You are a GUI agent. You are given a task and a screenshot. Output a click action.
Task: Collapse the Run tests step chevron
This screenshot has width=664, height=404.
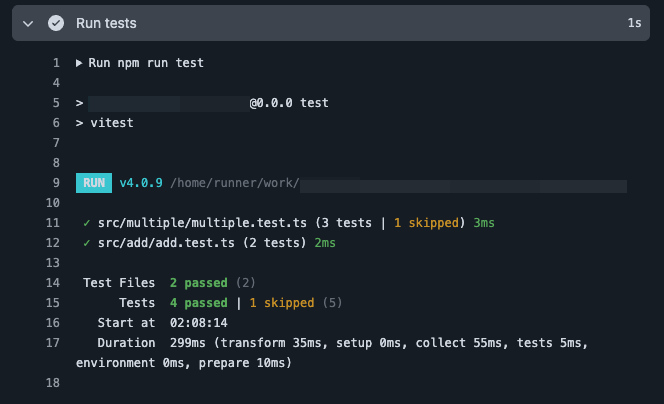[28, 24]
